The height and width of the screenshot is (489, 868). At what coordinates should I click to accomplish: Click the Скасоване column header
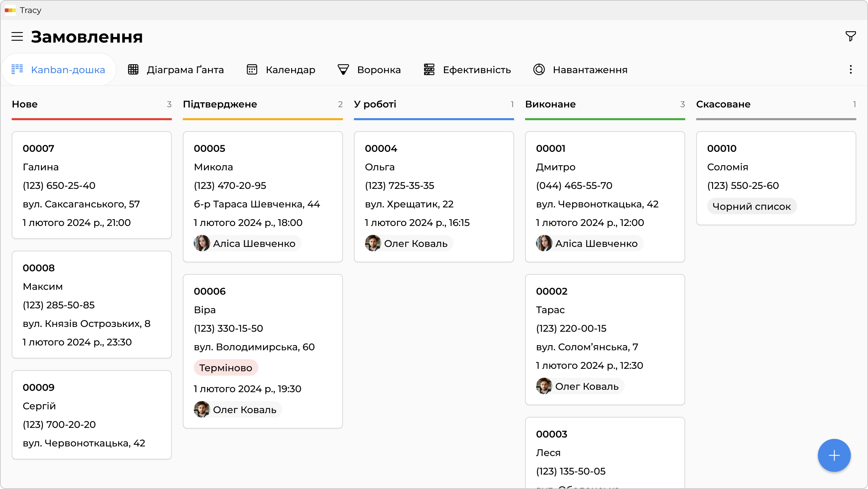click(723, 104)
